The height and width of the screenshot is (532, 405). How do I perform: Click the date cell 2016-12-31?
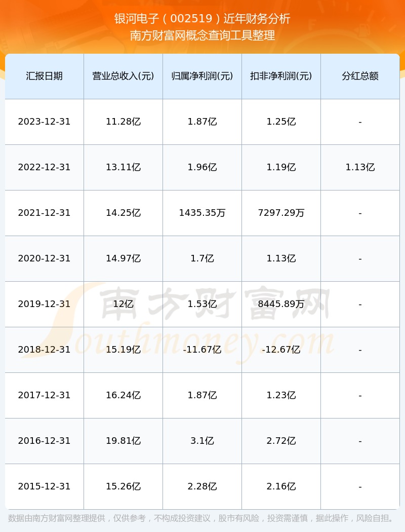[45, 441]
